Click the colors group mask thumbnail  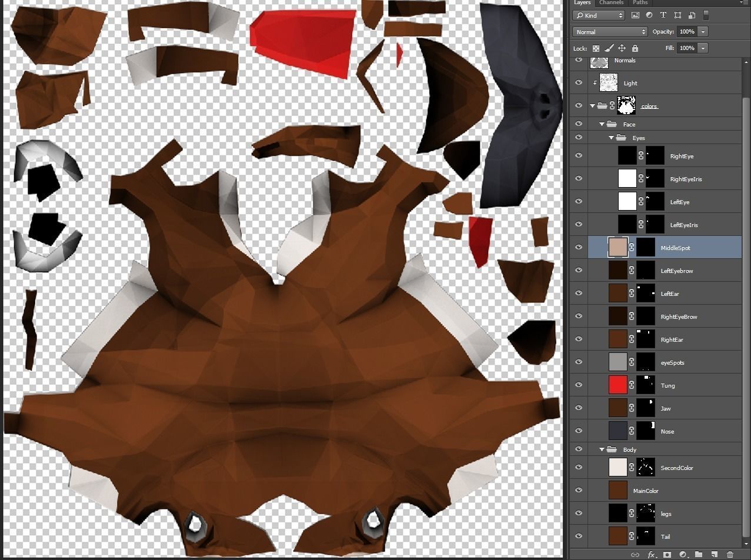point(627,106)
